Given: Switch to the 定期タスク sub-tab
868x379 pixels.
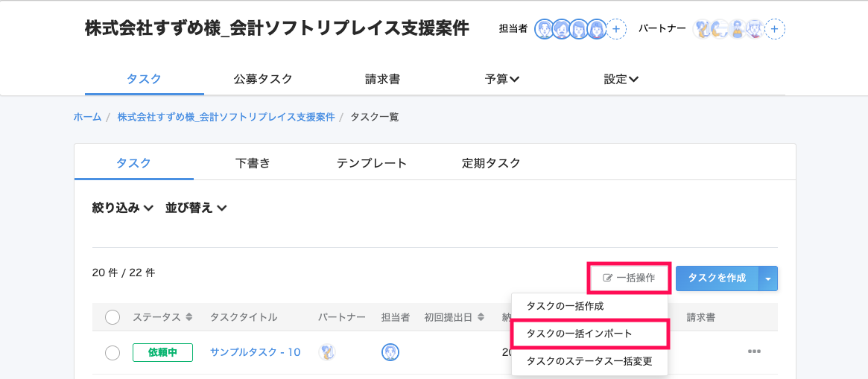Looking at the screenshot, I should point(491,163).
